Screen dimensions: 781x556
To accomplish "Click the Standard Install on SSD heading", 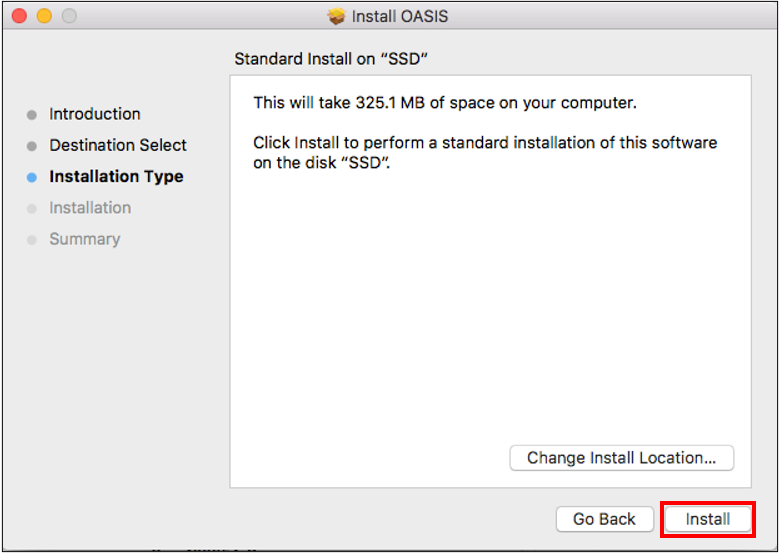I will pyautogui.click(x=331, y=59).
